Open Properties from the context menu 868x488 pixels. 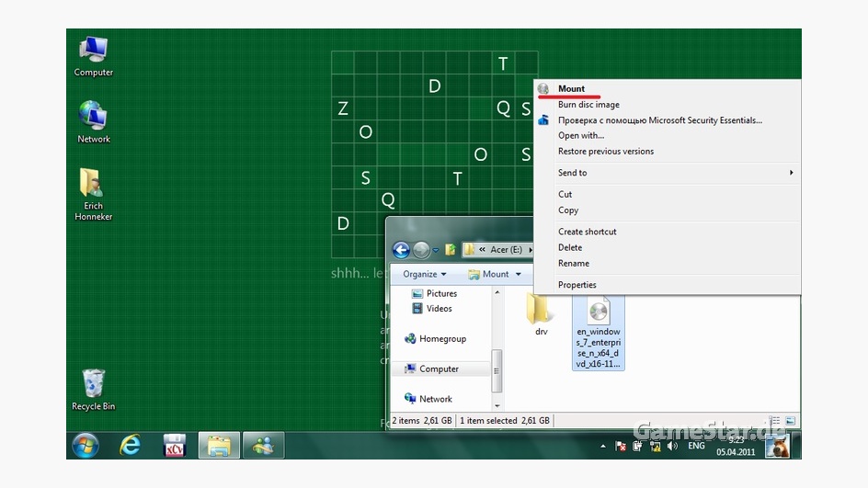[577, 285]
